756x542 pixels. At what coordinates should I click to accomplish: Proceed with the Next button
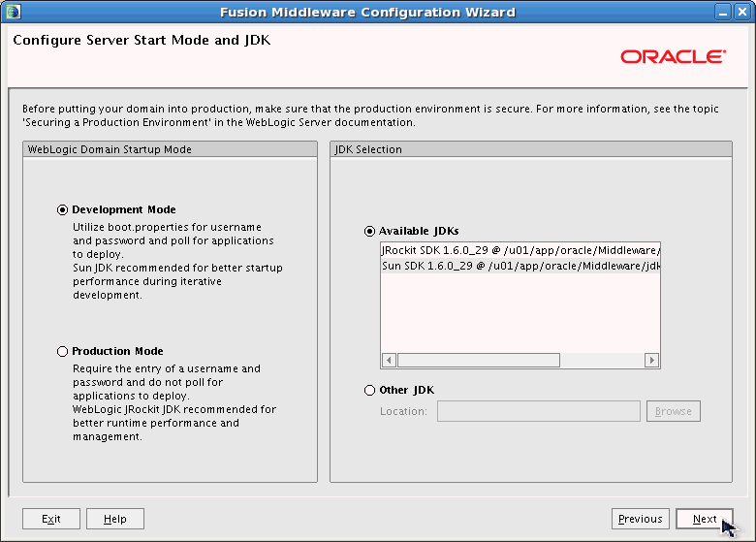click(705, 519)
